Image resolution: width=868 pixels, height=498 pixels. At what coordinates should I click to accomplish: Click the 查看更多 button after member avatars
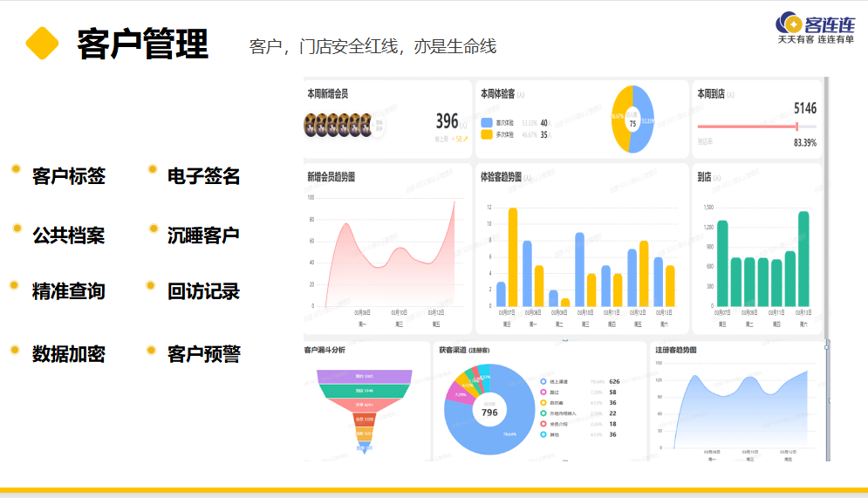tap(379, 125)
